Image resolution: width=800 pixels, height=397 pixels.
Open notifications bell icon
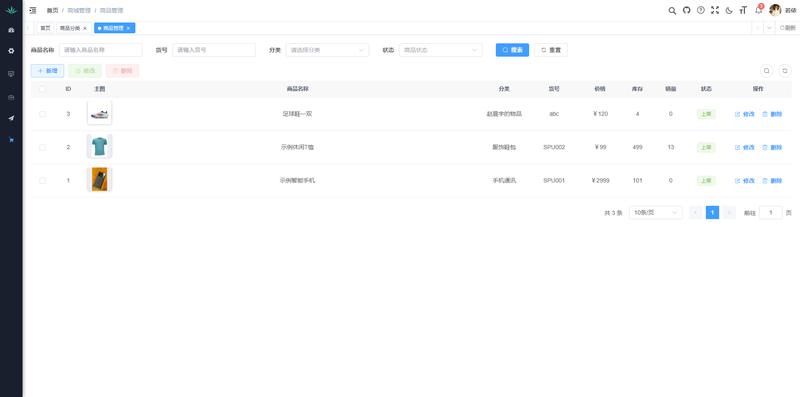pos(758,10)
